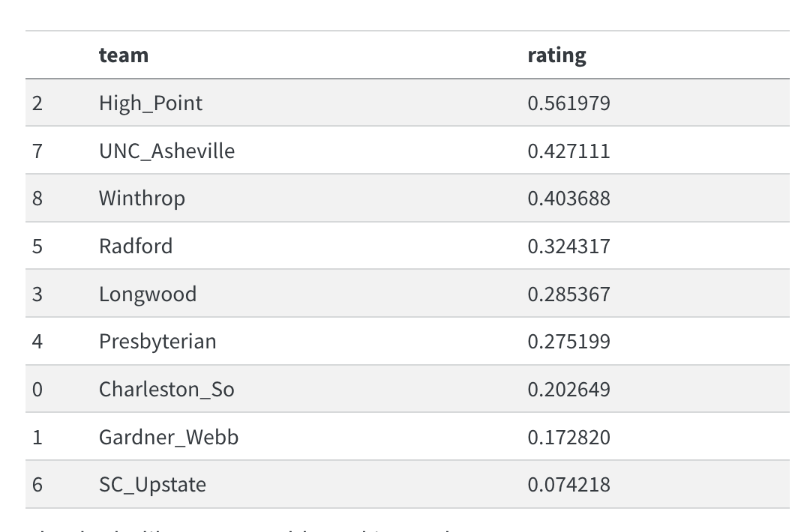Screen dimensions: 804x532
Task: Click the SC_Upstate team name
Action: point(152,485)
